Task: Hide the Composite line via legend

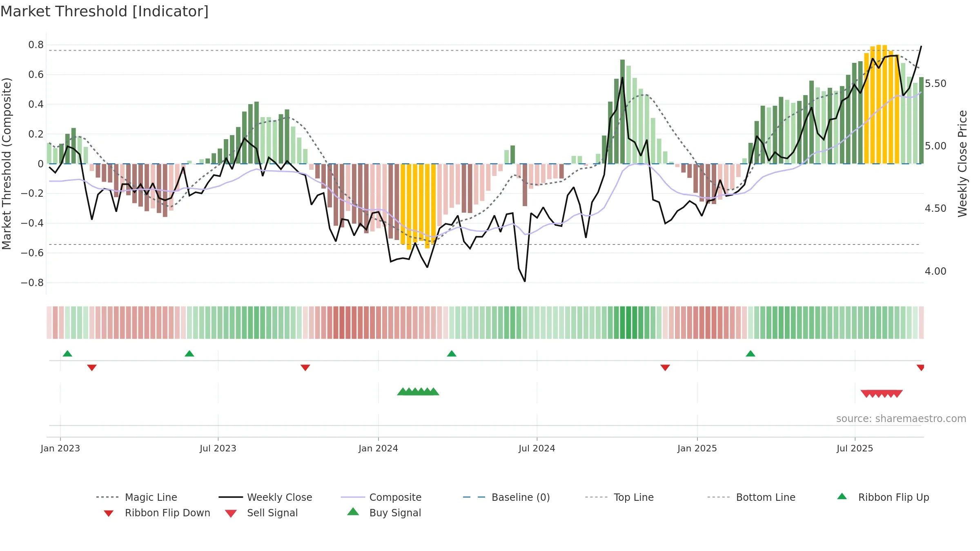Action: (381, 497)
